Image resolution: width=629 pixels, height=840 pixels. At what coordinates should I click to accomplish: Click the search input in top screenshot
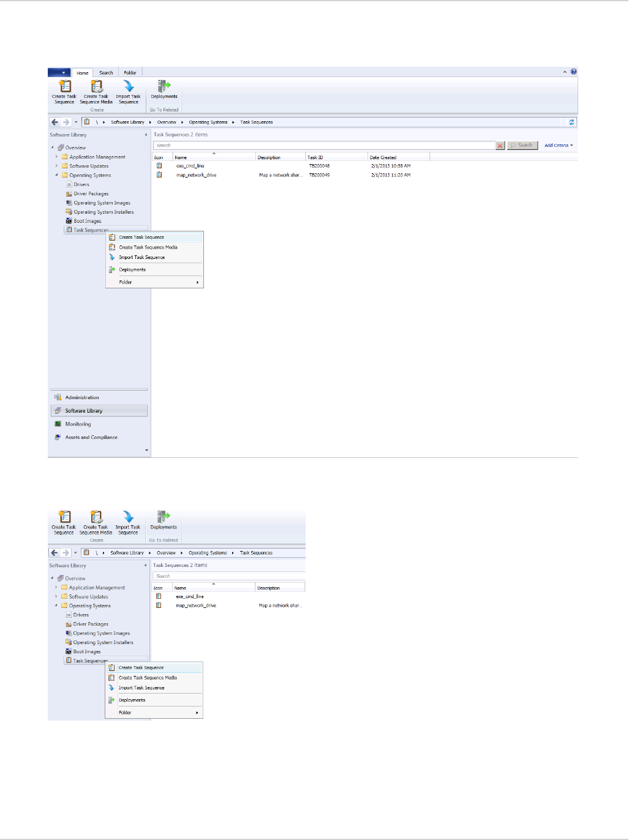point(324,146)
